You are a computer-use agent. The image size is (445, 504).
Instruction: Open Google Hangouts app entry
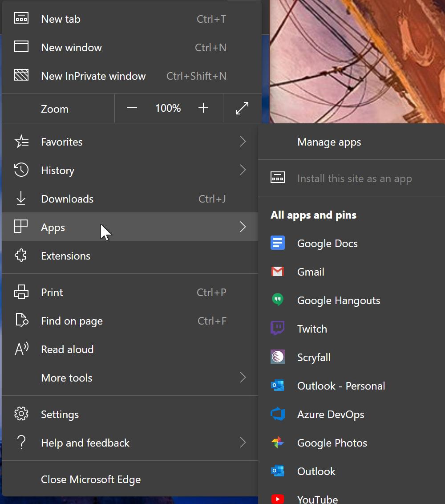click(352, 300)
